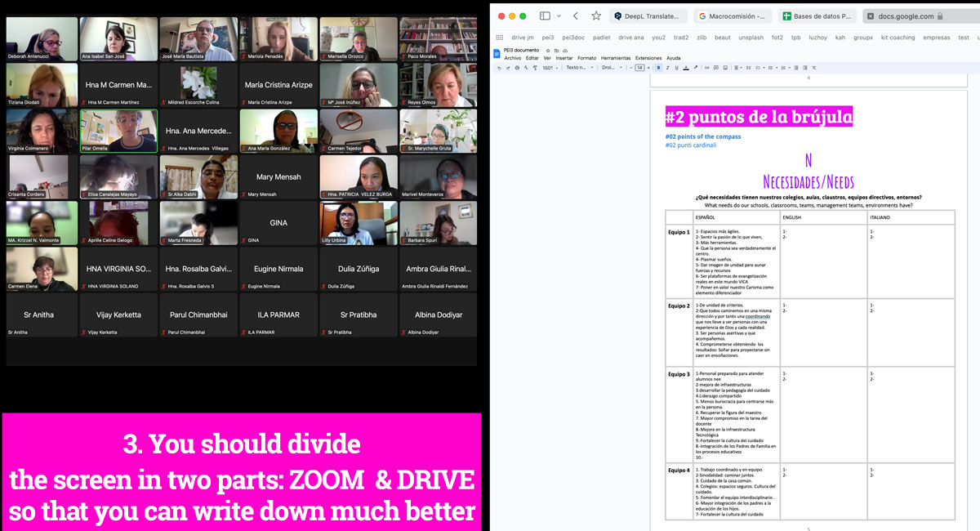Open the apps grid in bookmarks bar
980x531 pixels.
499,38
